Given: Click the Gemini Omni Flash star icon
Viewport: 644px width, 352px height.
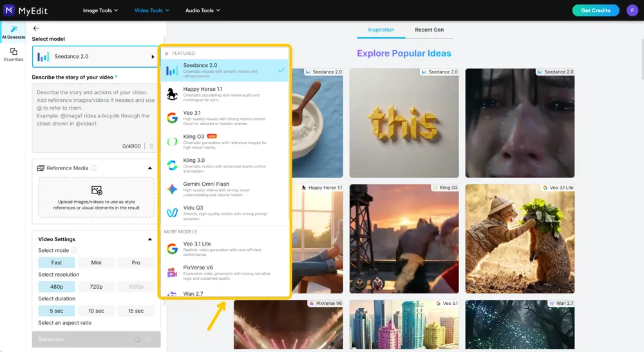Looking at the screenshot, I should pos(172,189).
